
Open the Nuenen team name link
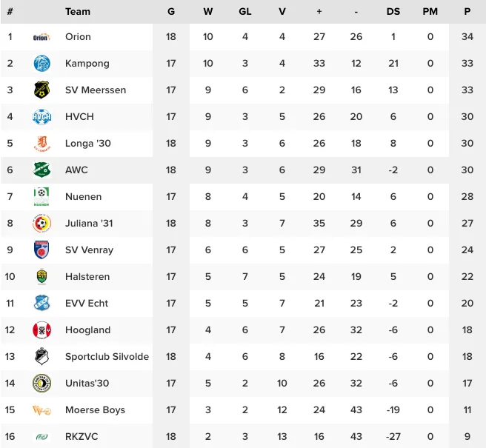(x=84, y=197)
